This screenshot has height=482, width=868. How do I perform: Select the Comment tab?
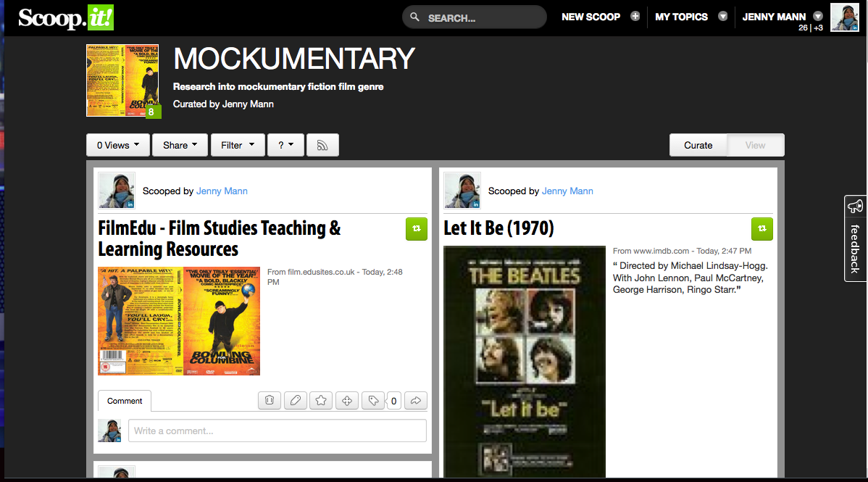(x=125, y=401)
